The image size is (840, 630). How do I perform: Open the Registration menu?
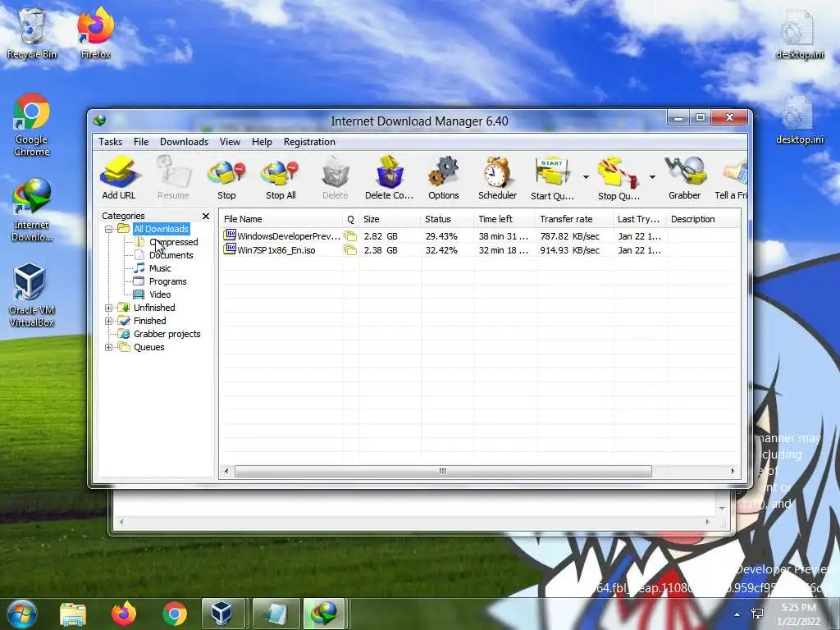click(x=309, y=142)
